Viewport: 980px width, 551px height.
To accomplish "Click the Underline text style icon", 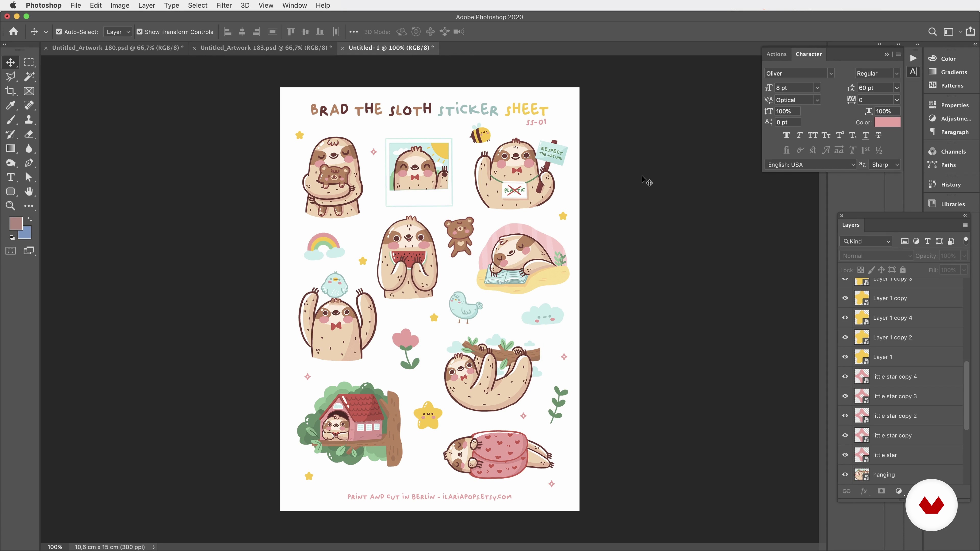I will pos(865,135).
